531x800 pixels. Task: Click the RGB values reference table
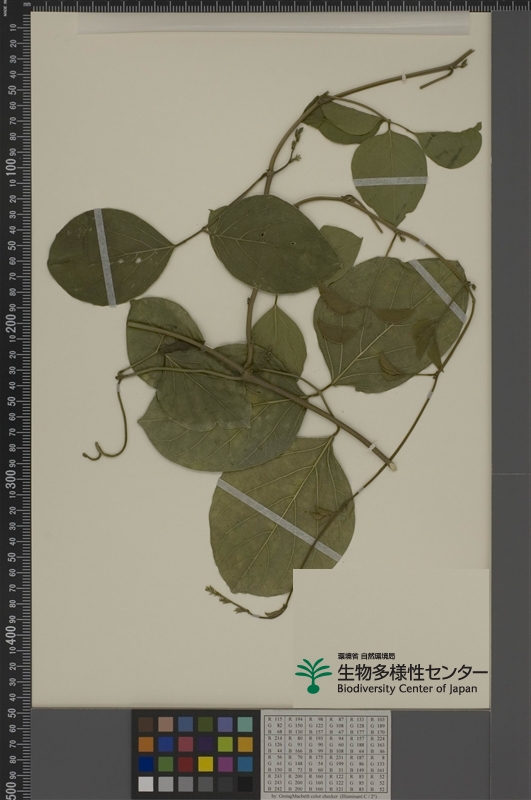point(326,753)
